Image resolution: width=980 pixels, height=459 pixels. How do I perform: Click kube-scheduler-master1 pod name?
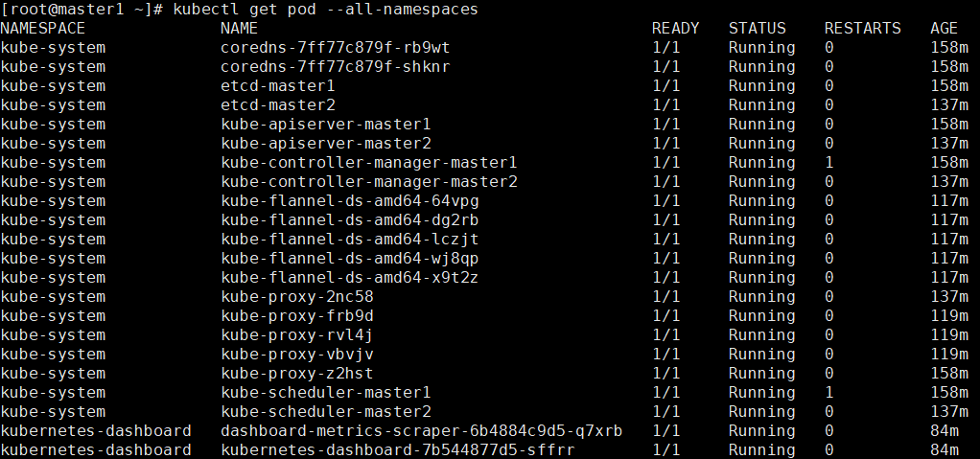pyautogui.click(x=326, y=392)
